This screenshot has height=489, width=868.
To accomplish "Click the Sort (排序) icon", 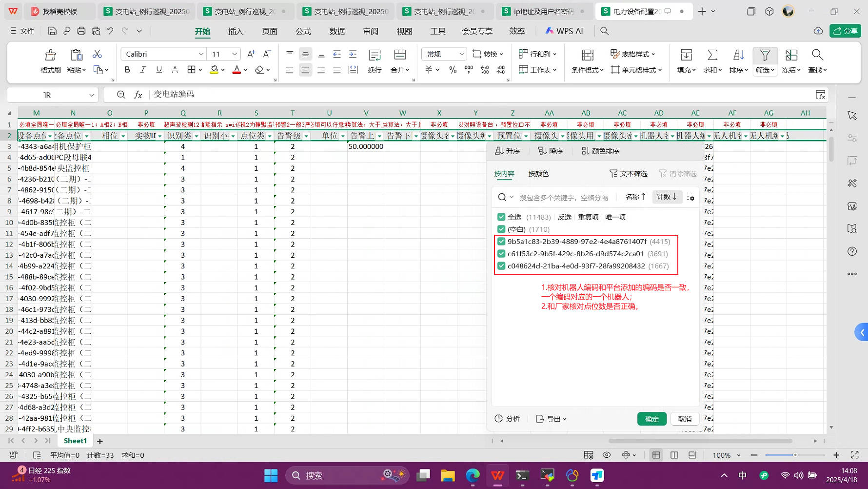I will coord(739,55).
